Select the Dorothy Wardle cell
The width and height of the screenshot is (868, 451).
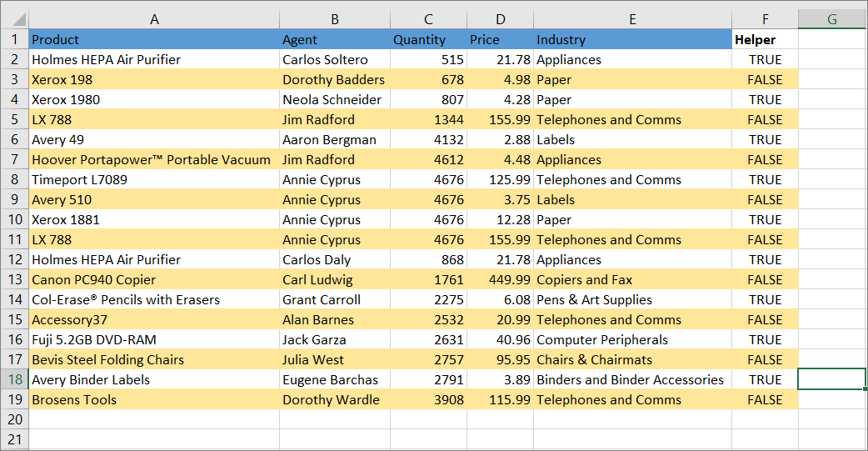tap(334, 399)
